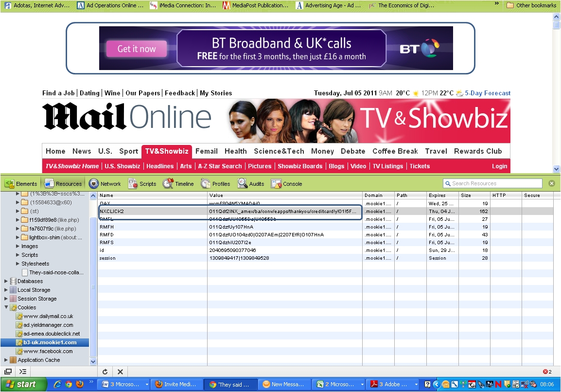Click the refresh cookies icon
This screenshot has height=392, width=561.
coord(105,372)
